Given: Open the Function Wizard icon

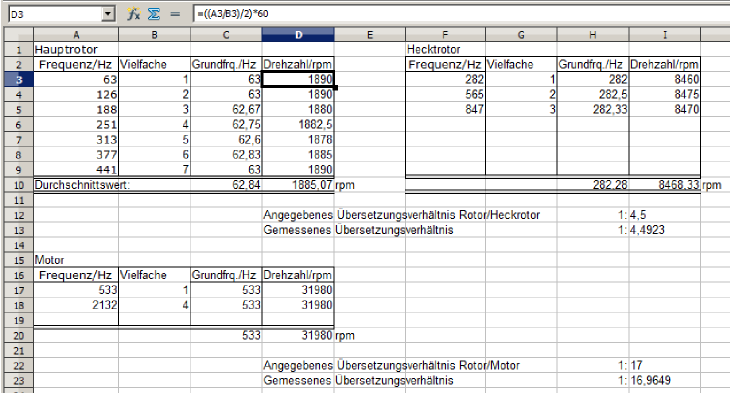Looking at the screenshot, I should pos(134,14).
